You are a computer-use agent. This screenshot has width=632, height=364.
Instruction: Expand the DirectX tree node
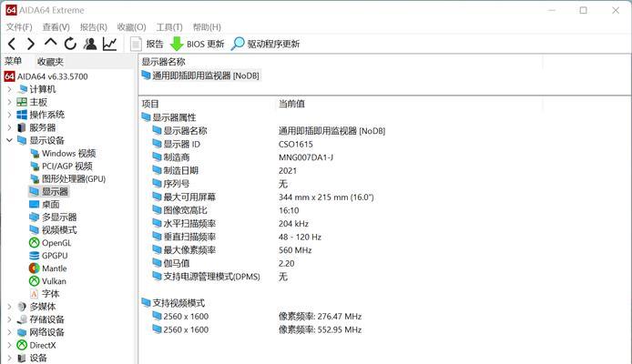(x=10, y=345)
